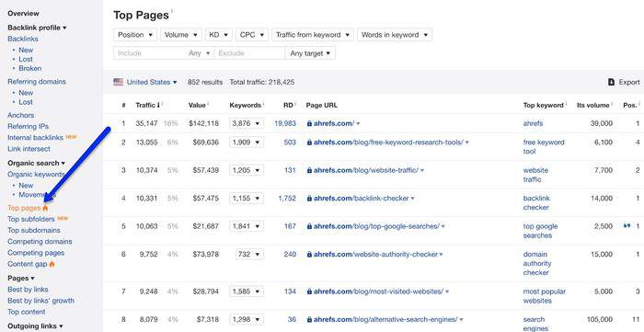Image resolution: width=644 pixels, height=332 pixels.
Task: Open Link intersect in the sidebar
Action: [29, 149]
